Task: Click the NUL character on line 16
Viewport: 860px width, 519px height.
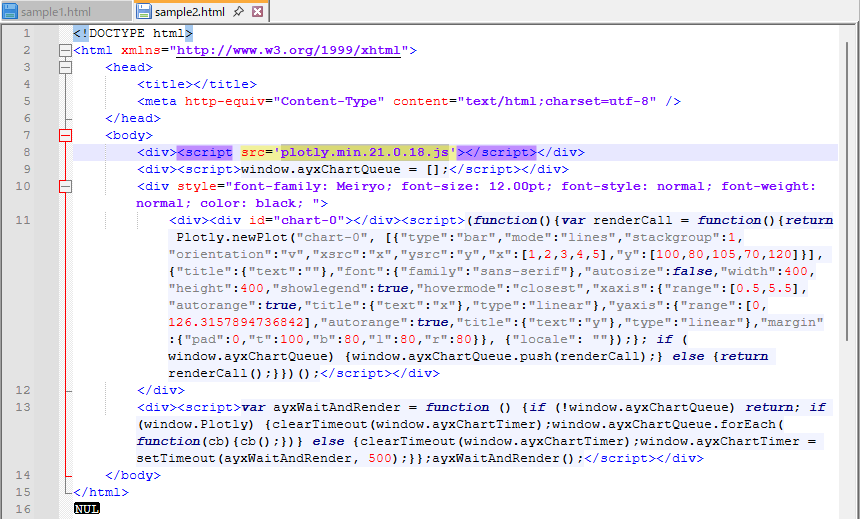Action: click(x=87, y=509)
